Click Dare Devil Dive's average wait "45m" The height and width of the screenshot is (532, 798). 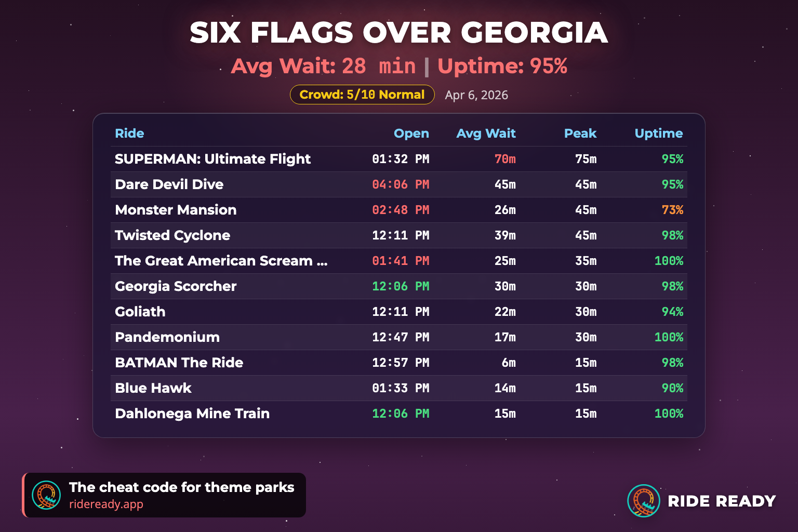tap(505, 184)
